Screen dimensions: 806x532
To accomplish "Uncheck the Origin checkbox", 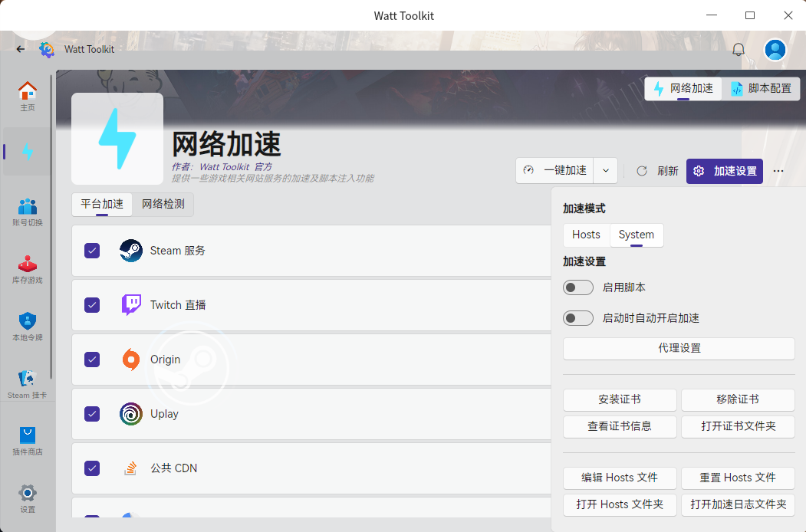I will coord(92,360).
